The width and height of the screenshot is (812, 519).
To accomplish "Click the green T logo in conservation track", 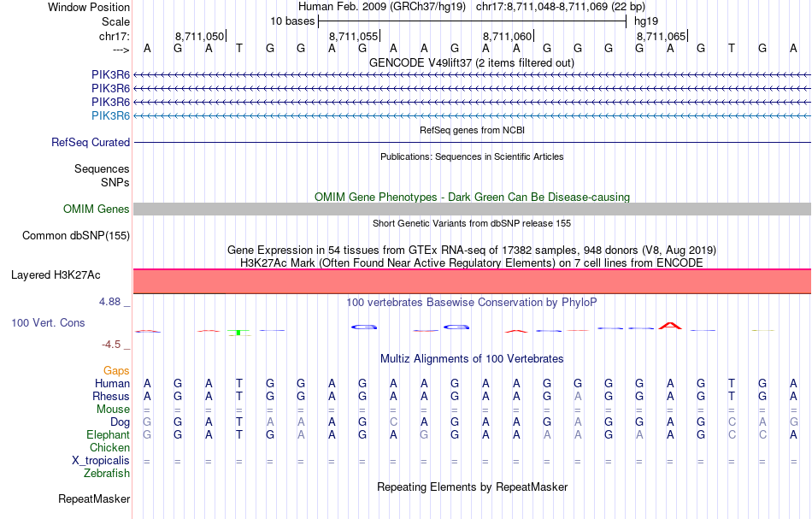I will tap(238, 333).
